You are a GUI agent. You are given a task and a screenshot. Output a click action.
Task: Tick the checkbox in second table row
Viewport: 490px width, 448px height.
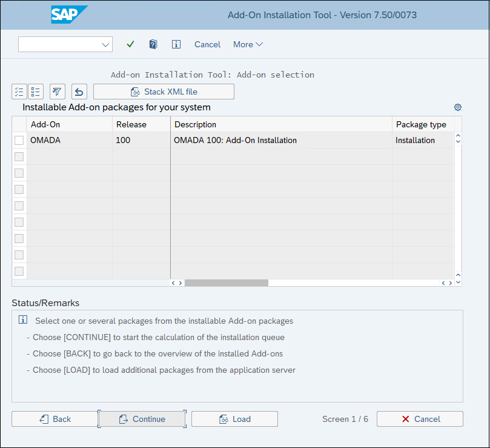[x=19, y=157]
